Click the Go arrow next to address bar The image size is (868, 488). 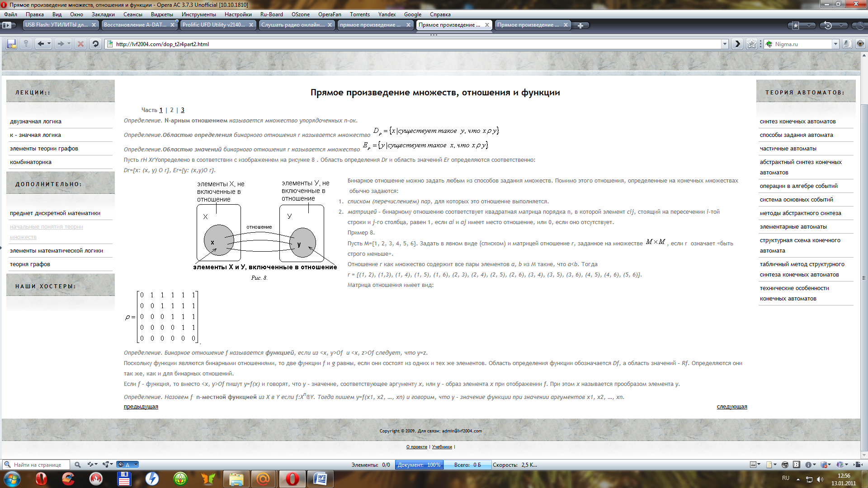coord(738,44)
